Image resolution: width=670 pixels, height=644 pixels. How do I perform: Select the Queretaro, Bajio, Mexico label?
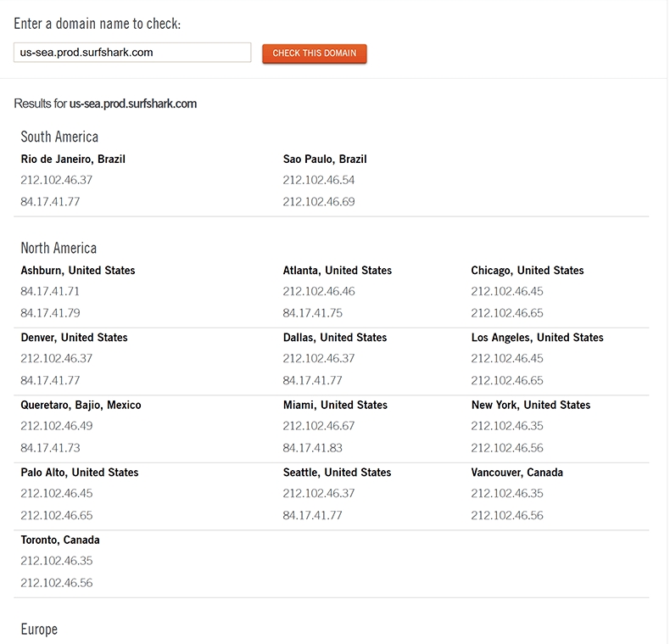pos(81,405)
